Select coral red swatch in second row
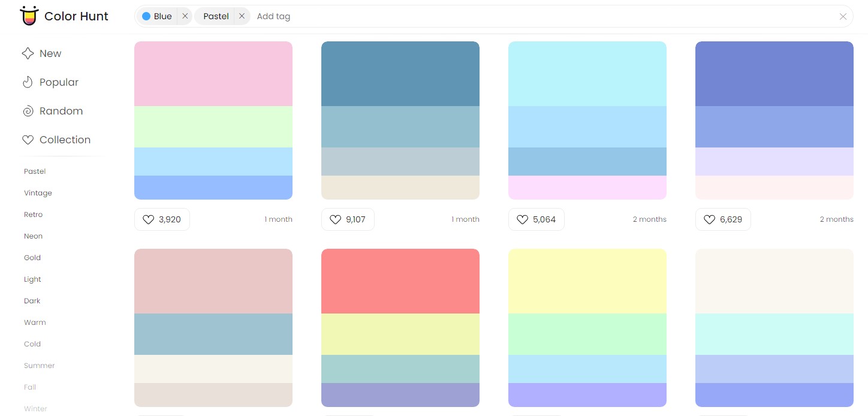868x416 pixels. (400, 281)
